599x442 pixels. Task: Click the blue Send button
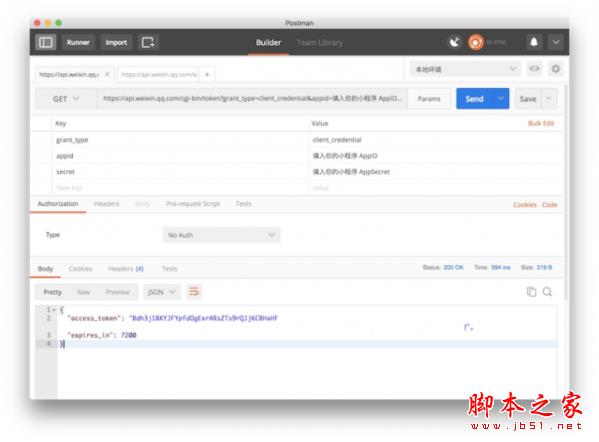tap(475, 99)
